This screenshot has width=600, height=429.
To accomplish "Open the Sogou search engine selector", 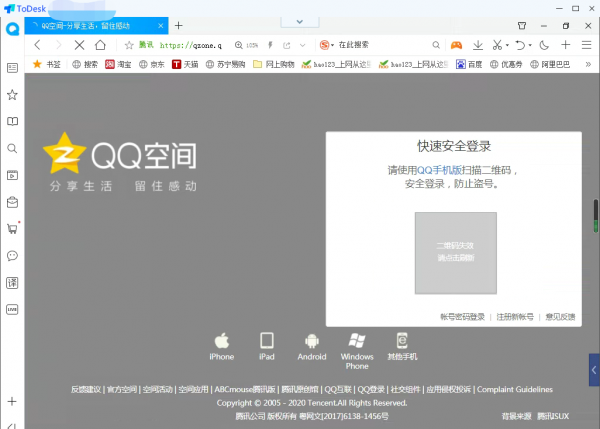I will point(326,45).
